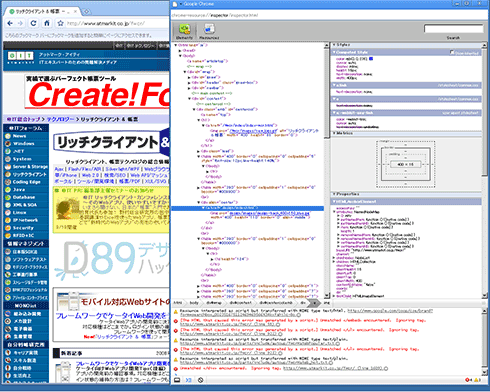Click the @IT総合トップ breadcrumb link

tap(24, 119)
